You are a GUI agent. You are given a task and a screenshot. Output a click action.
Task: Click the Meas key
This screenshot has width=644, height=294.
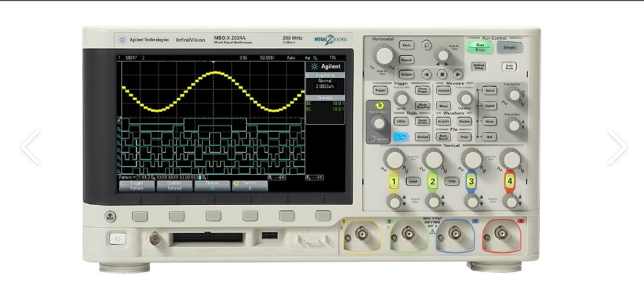pyautogui.click(x=443, y=106)
